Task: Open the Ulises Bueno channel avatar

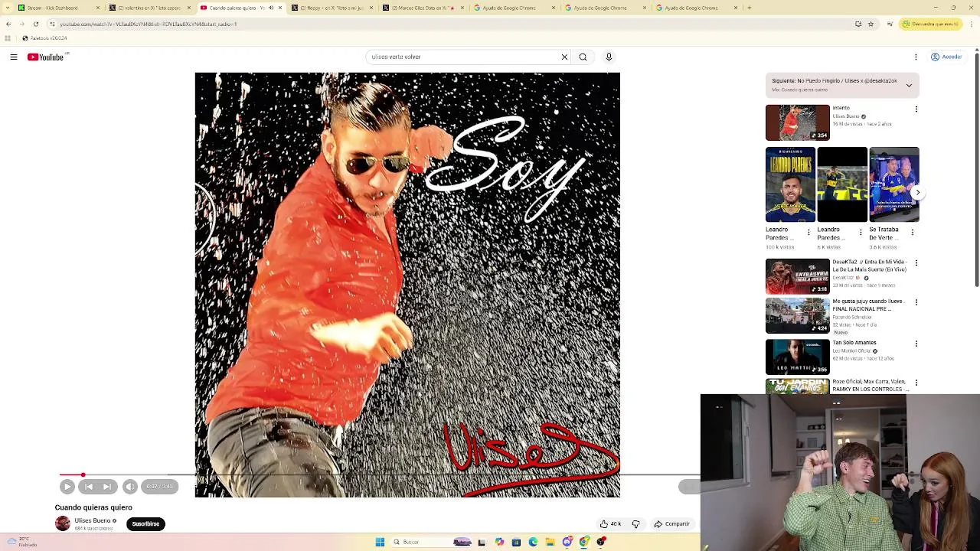Action: click(x=63, y=523)
